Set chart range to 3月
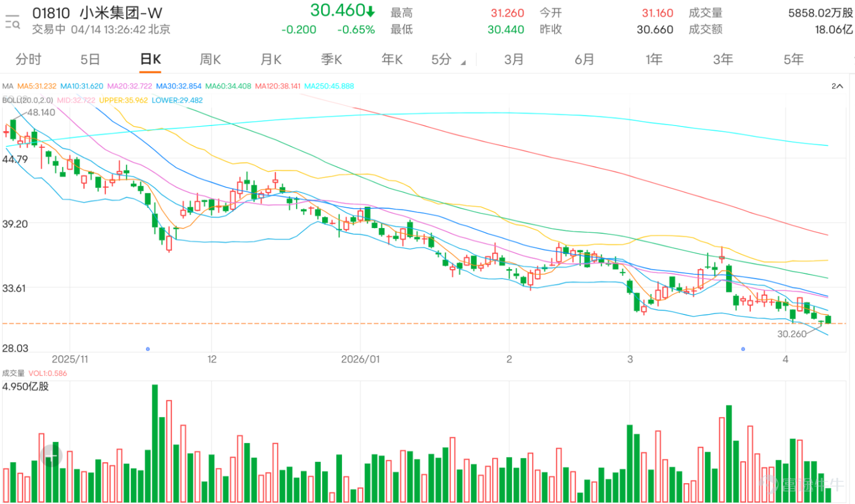This screenshot has height=504, width=855. 514,59
